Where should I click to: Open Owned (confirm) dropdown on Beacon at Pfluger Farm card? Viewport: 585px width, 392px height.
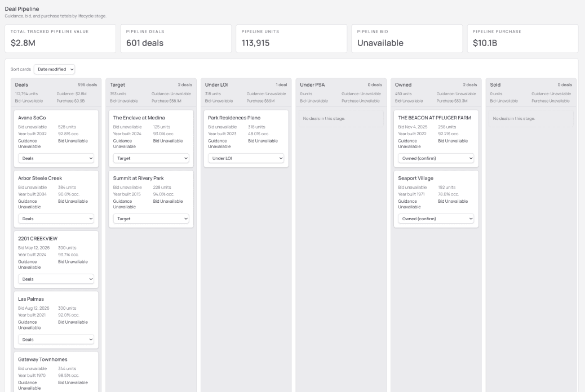(x=436, y=158)
